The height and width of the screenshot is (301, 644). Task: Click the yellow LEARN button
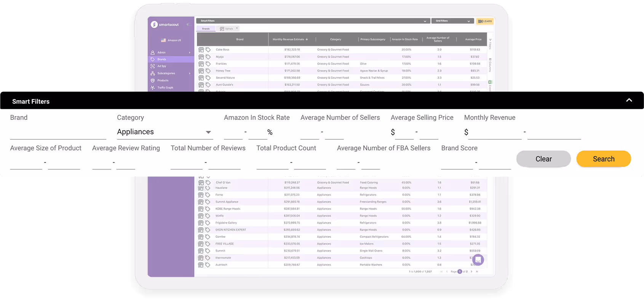pos(485,21)
